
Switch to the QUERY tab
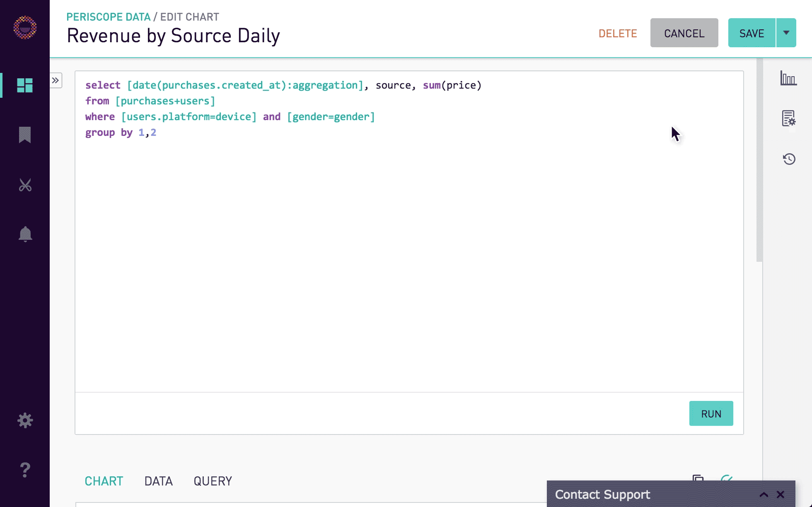tap(213, 481)
